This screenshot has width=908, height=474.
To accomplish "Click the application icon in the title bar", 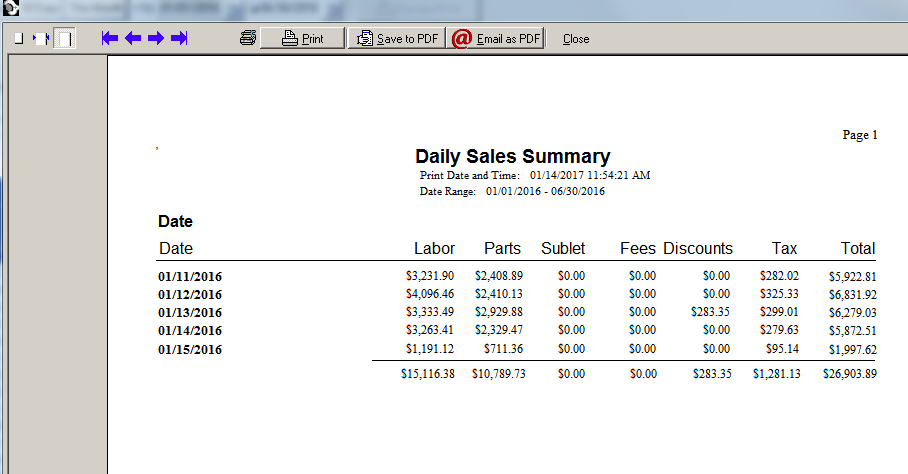I will (9, 7).
